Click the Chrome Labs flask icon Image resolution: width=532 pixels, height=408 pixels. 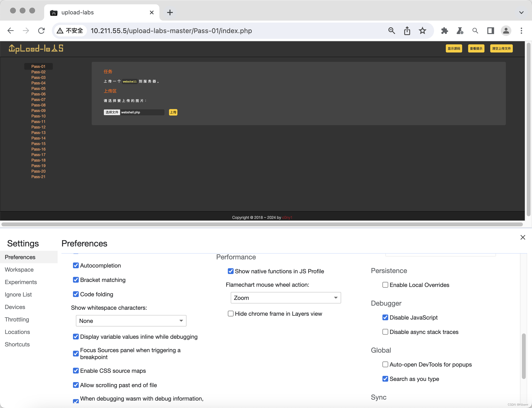pos(460,31)
